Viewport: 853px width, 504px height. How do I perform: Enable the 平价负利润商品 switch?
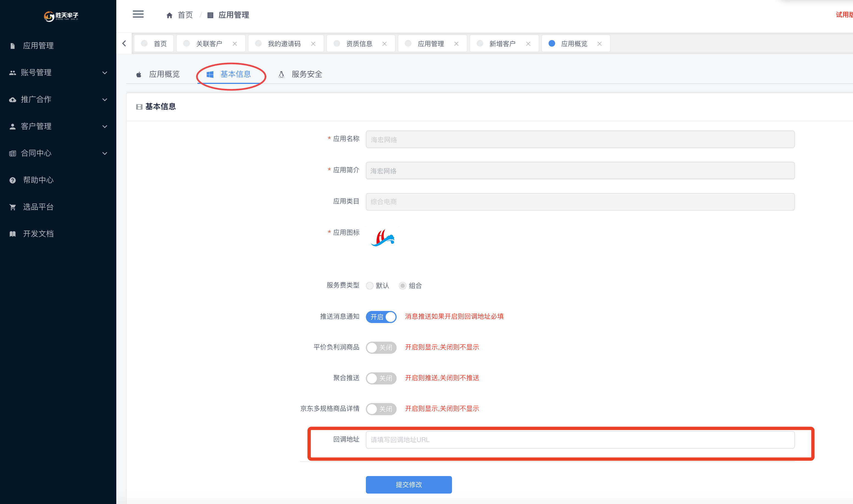click(x=381, y=347)
